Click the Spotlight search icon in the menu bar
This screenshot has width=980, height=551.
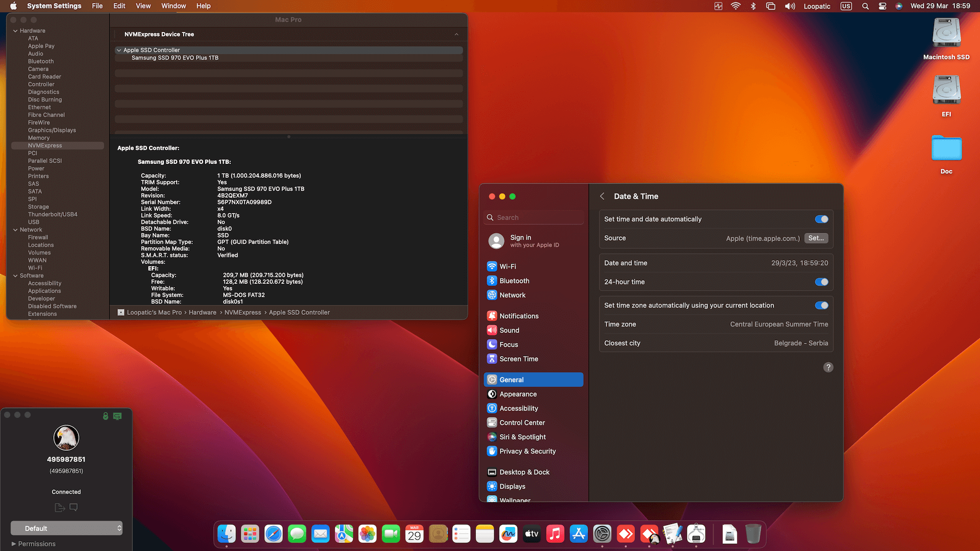865,6
